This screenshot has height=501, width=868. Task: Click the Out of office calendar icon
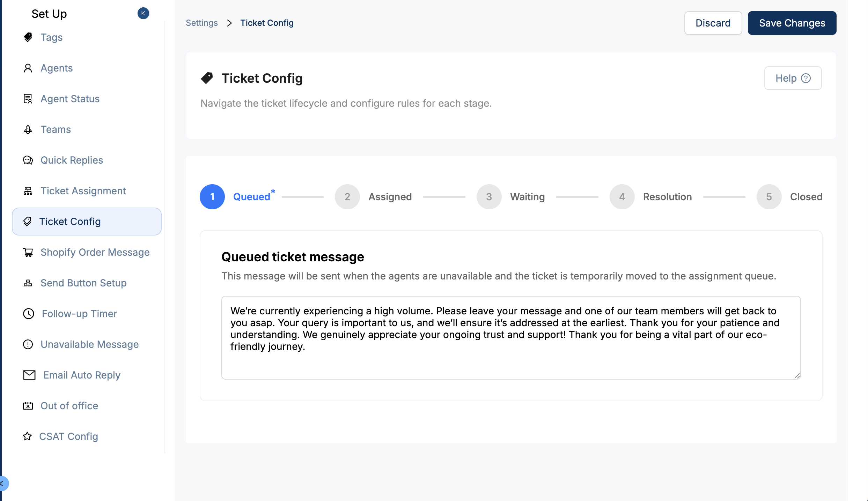tap(28, 406)
